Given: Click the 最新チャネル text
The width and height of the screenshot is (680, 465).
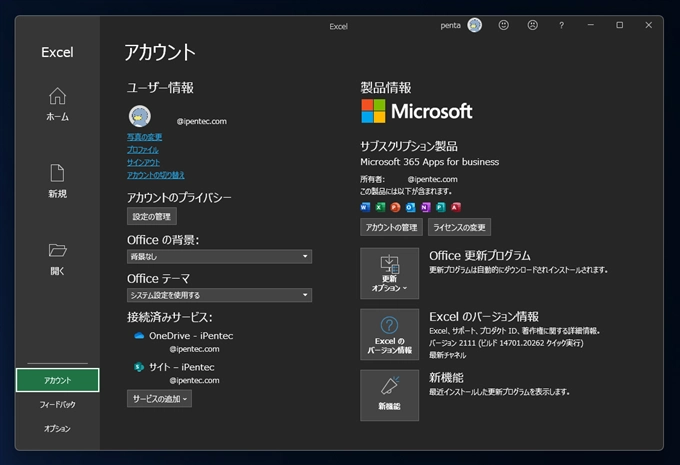Looking at the screenshot, I should [x=448, y=355].
